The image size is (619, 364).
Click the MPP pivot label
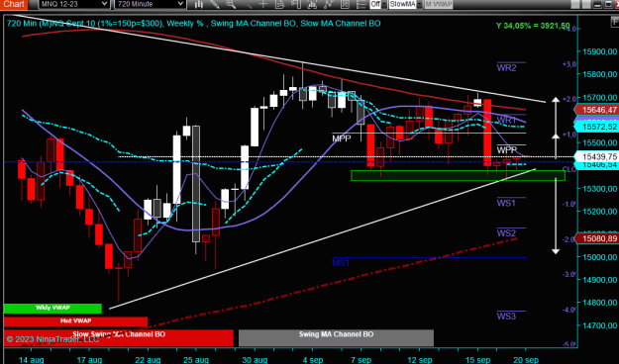pos(342,138)
